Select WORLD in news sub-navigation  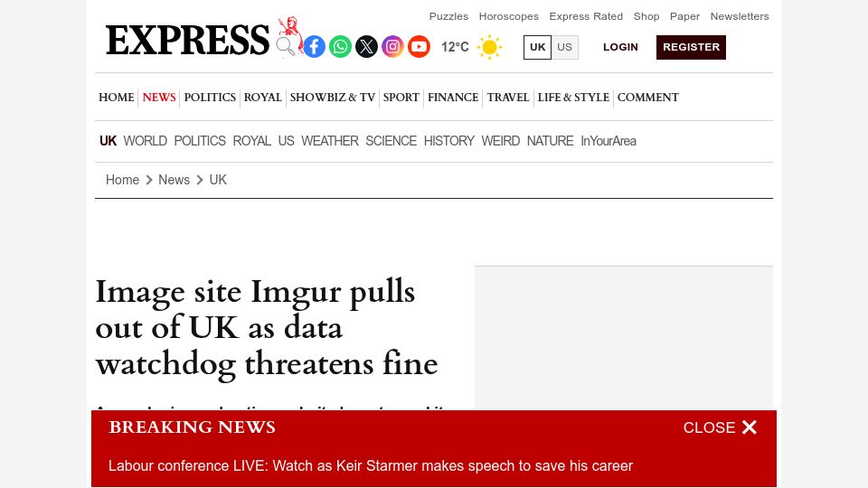(145, 141)
